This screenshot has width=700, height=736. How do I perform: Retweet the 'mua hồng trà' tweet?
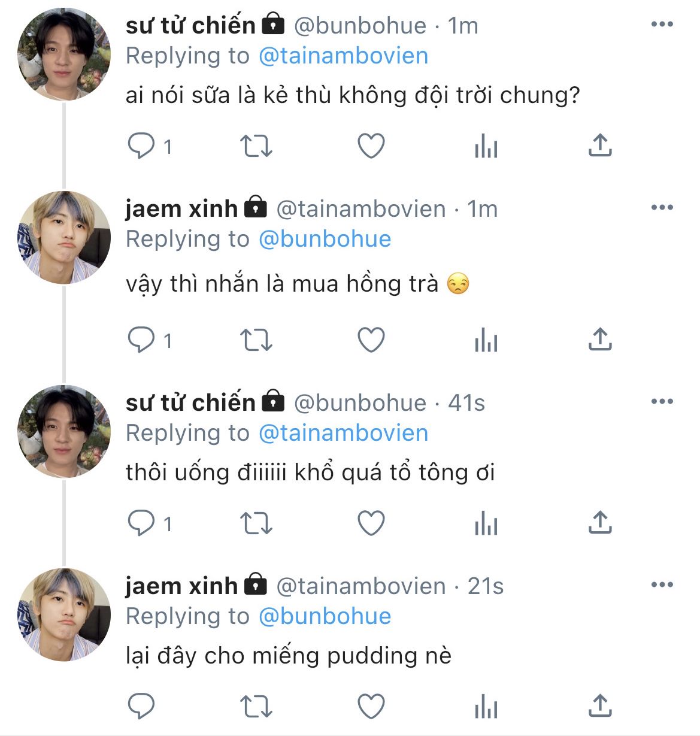[256, 340]
